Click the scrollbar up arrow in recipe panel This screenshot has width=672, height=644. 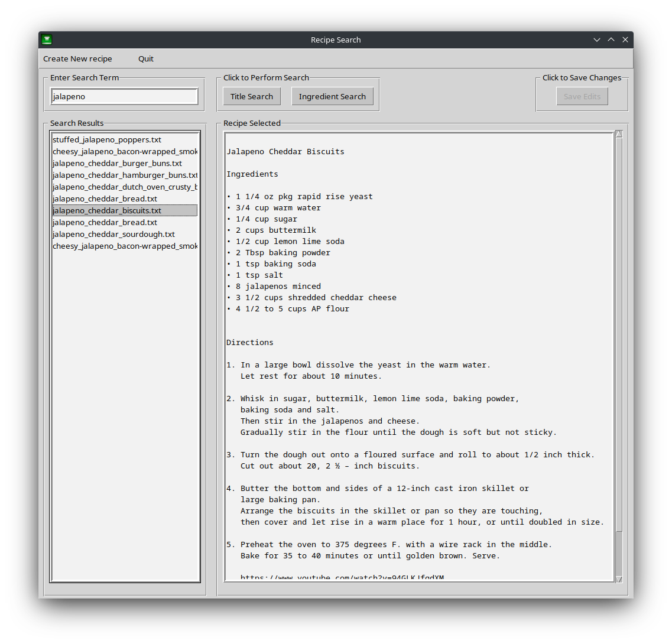[x=619, y=134]
